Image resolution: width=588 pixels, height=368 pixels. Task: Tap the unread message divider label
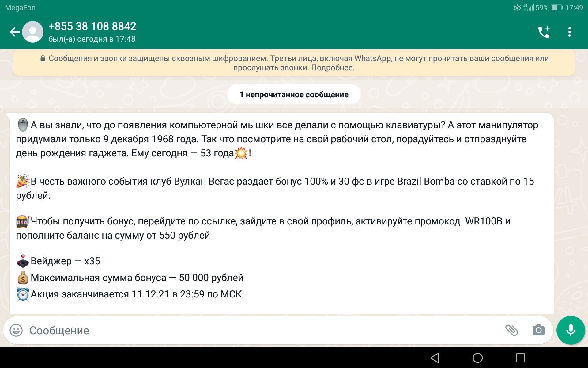pos(294,94)
